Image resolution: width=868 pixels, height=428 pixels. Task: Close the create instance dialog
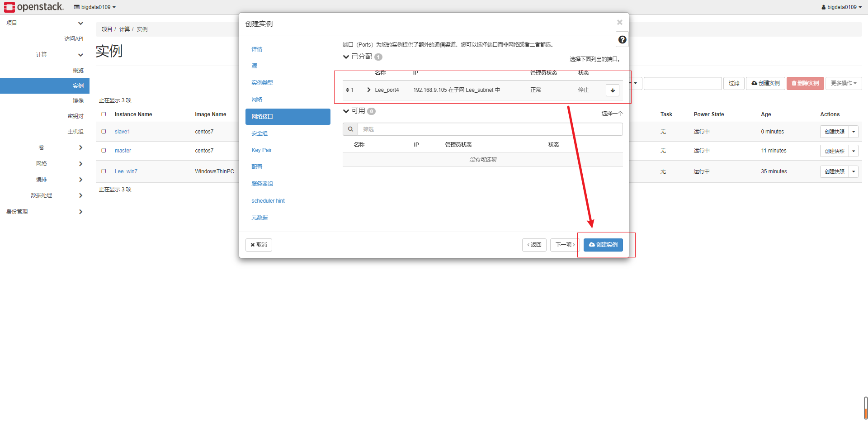tap(620, 22)
